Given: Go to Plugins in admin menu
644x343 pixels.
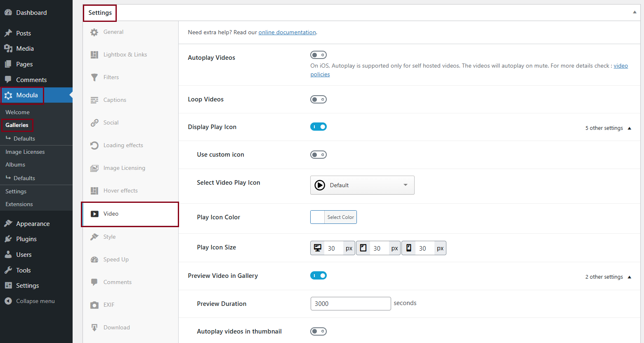Looking at the screenshot, I should 26,239.
